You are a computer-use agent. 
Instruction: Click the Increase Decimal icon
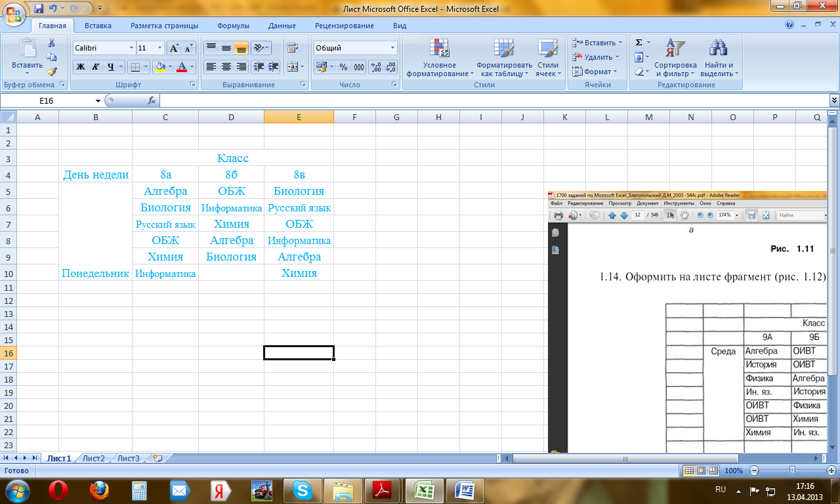376,67
